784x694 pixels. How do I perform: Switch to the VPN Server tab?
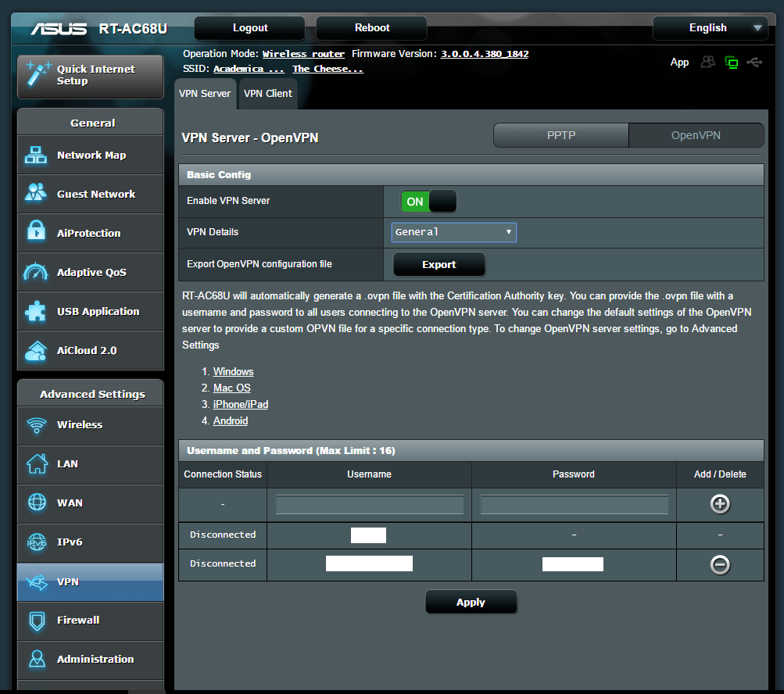(205, 94)
